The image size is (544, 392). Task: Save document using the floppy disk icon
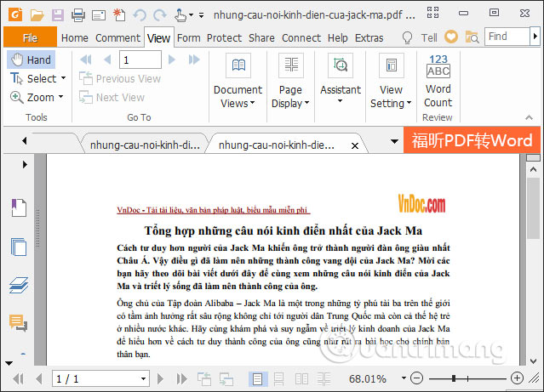click(x=58, y=15)
